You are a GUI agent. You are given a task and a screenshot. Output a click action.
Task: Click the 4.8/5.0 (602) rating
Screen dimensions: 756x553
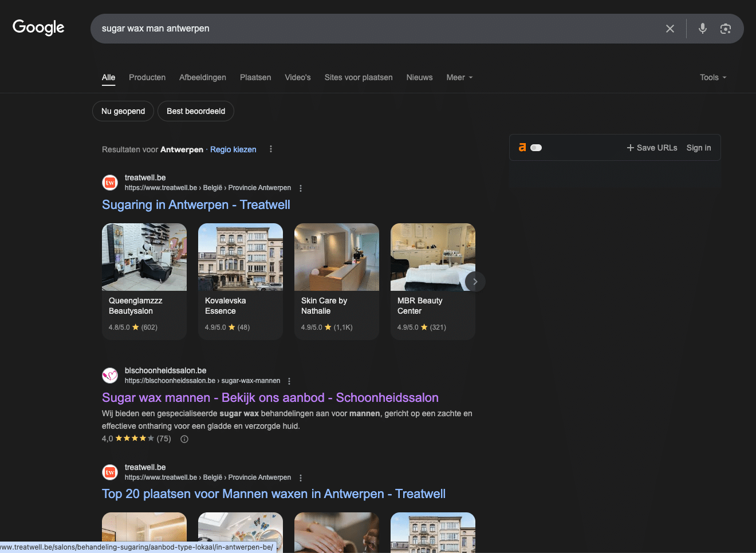(x=133, y=327)
